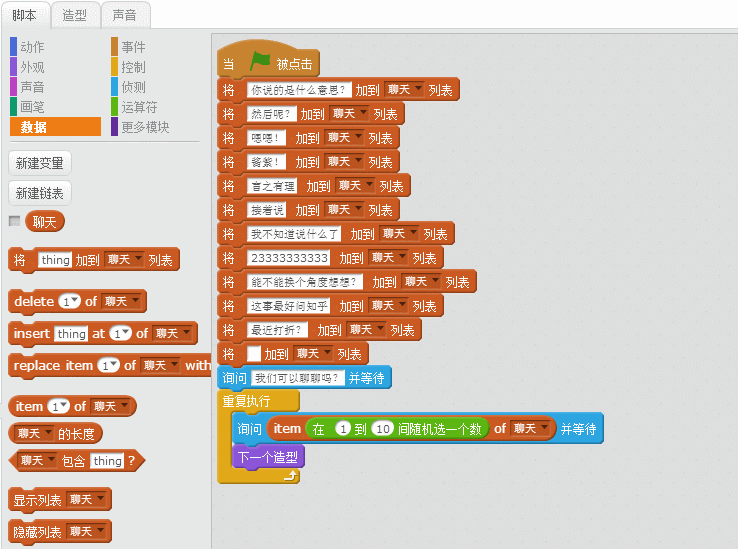This screenshot has width=738, height=549.
Task: Open the 控制 block category
Action: point(133,67)
